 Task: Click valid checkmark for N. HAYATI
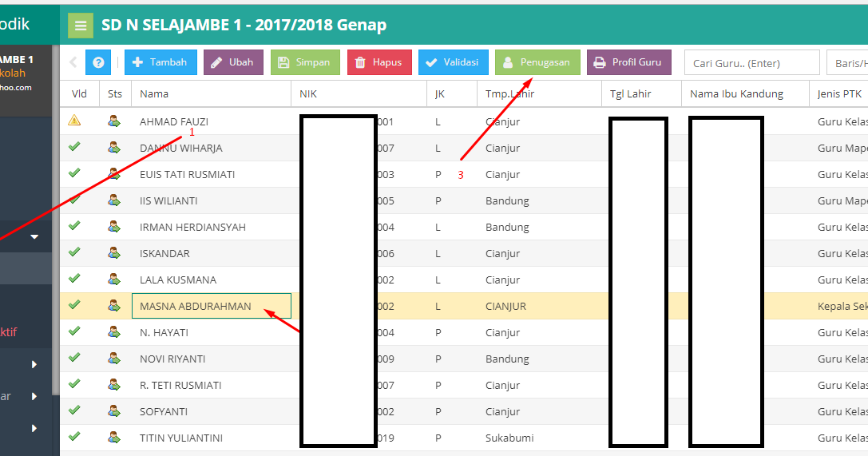(x=74, y=331)
